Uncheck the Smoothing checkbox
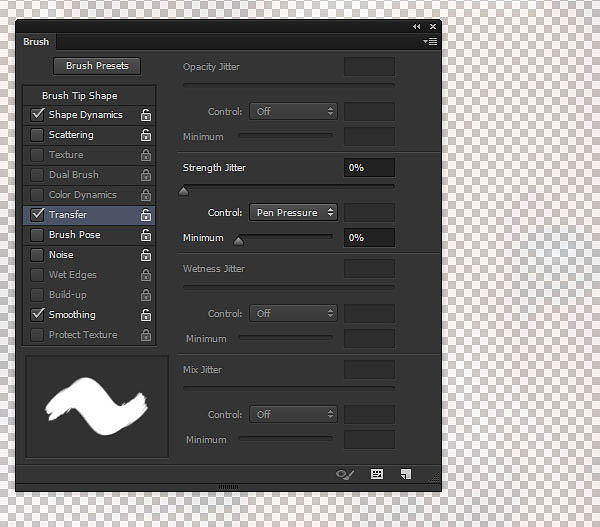600x527 pixels. pos(37,314)
